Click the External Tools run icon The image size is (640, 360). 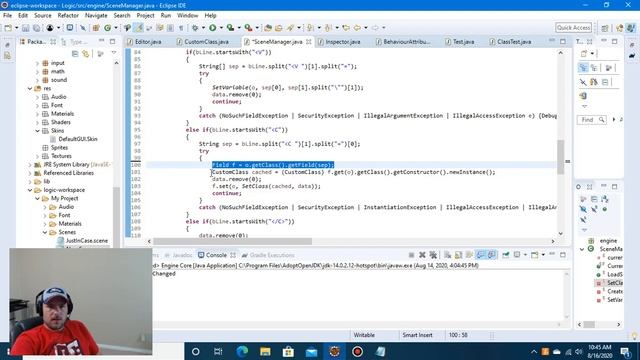248,28
